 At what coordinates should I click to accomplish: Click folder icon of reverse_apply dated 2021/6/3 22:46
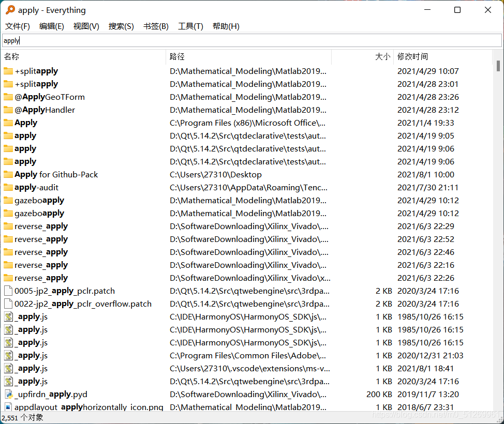tap(8, 252)
